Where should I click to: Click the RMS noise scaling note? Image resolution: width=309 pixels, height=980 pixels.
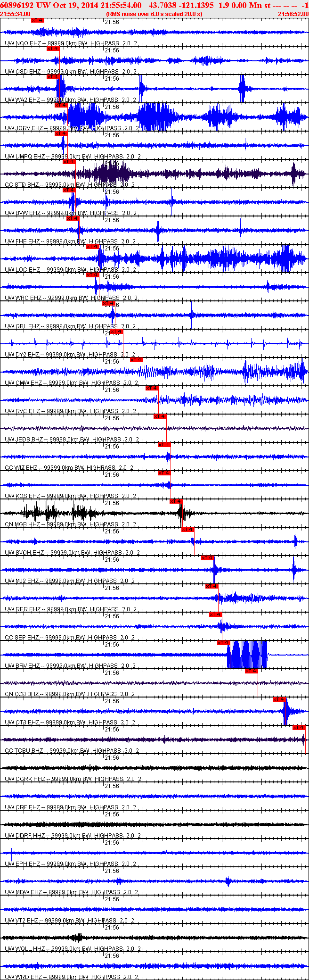click(154, 14)
